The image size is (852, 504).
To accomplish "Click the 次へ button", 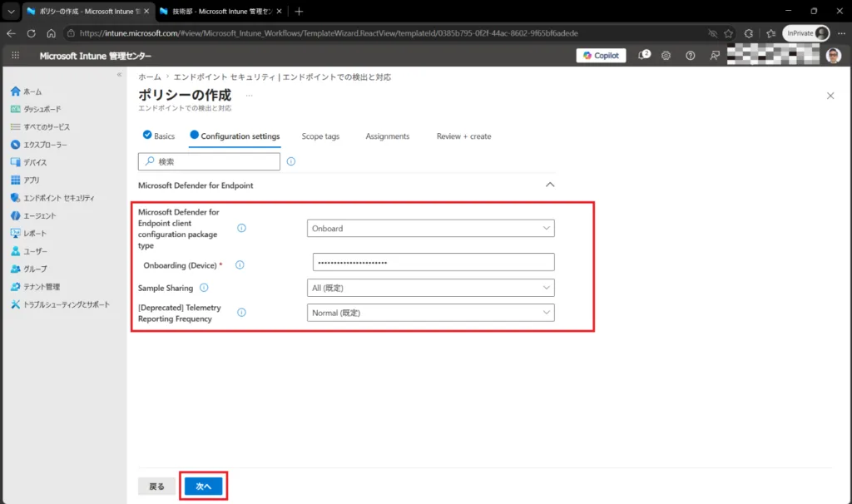I will (203, 486).
